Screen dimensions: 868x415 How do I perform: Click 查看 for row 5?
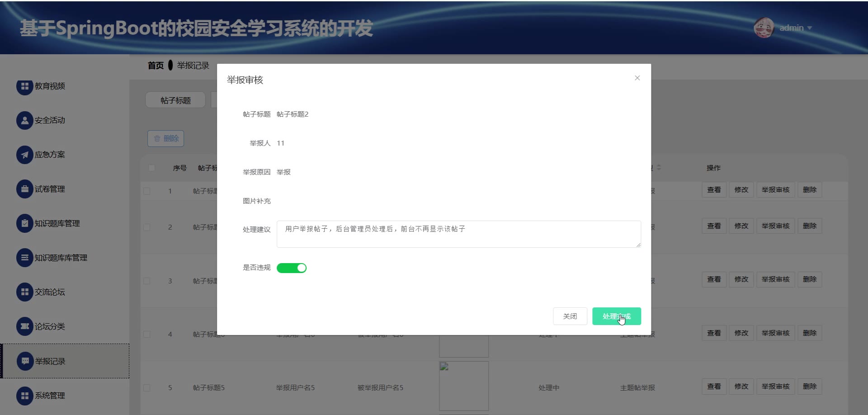714,387
